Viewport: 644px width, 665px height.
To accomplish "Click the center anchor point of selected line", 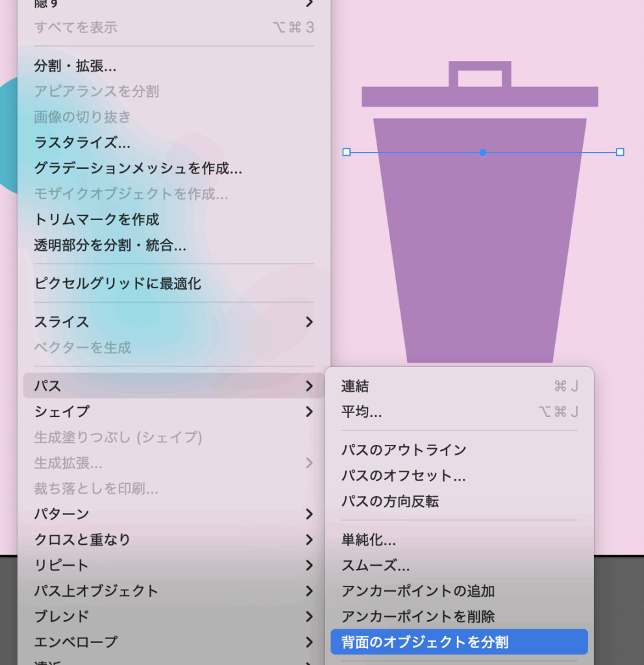I will coord(482,153).
